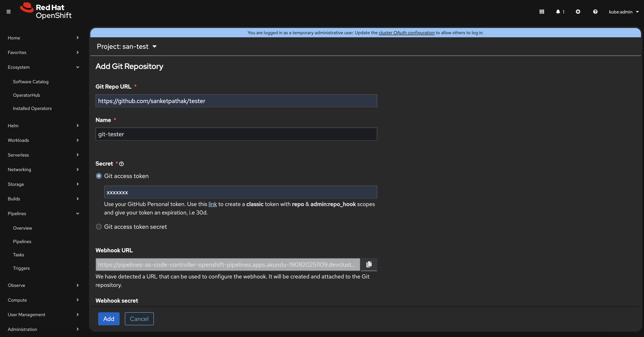Open the application launcher grid icon
644x337 pixels.
coord(542,11)
